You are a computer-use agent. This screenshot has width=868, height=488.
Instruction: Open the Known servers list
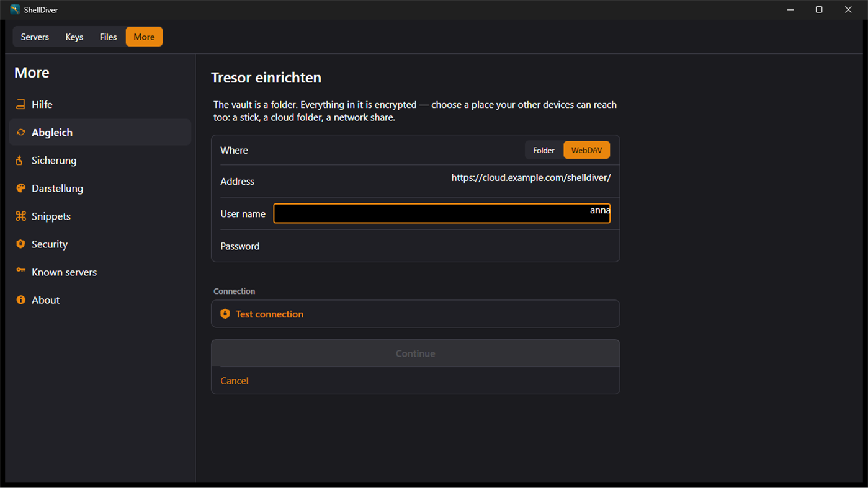[100, 272]
